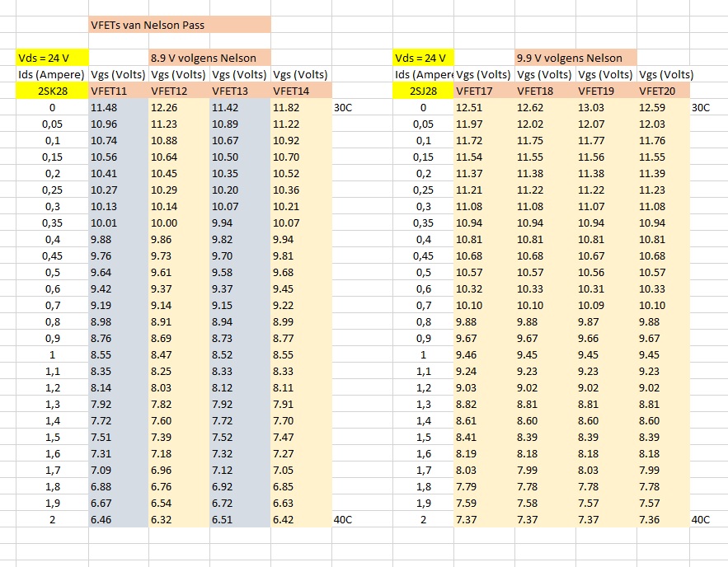
Task: Select VFET19 value 13.03
Action: click(606, 108)
